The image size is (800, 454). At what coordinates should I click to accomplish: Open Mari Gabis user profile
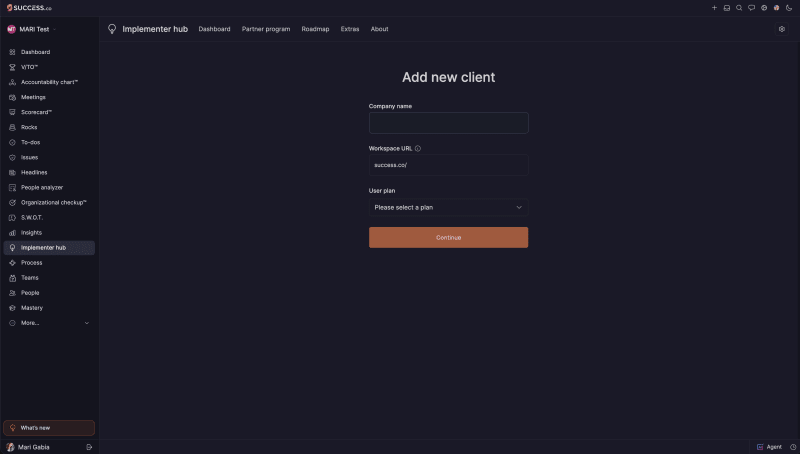click(x=28, y=447)
